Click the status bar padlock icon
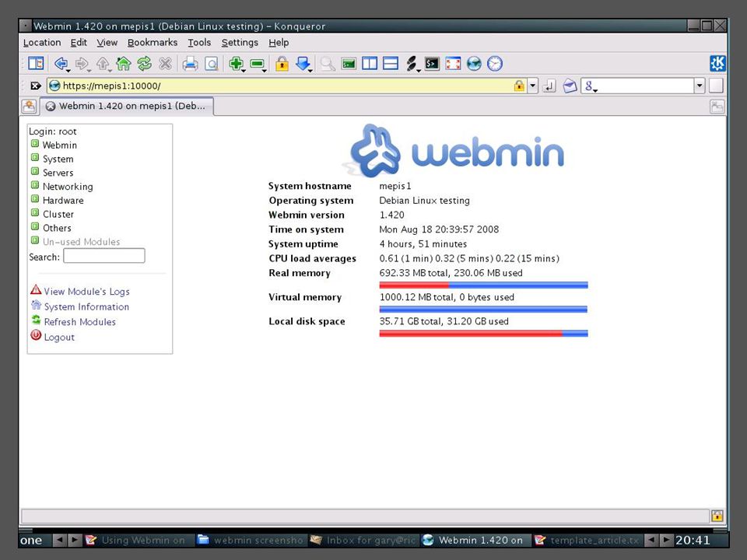 [717, 516]
